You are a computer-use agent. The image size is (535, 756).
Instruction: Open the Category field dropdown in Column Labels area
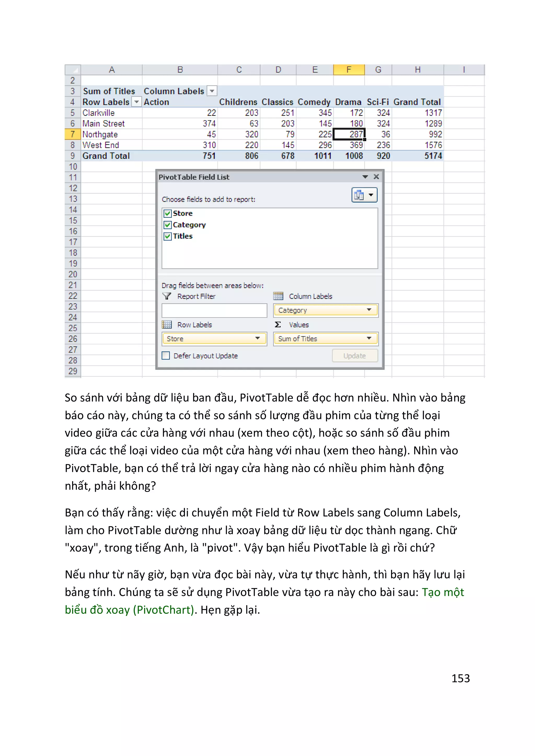pyautogui.click(x=369, y=310)
